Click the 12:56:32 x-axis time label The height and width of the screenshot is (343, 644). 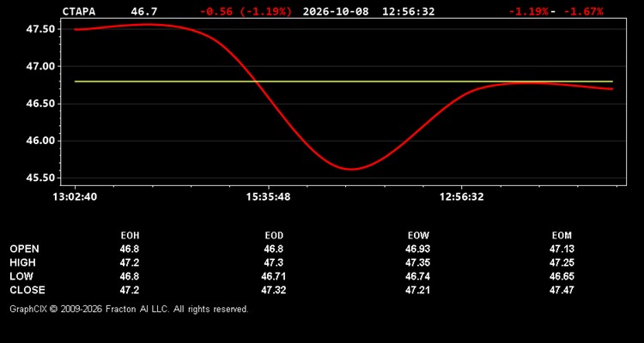462,197
